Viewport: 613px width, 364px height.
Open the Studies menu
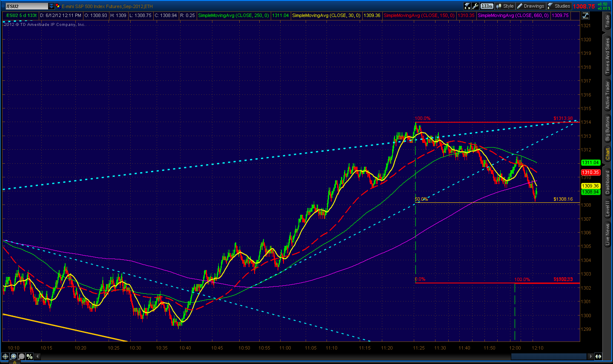pos(559,6)
